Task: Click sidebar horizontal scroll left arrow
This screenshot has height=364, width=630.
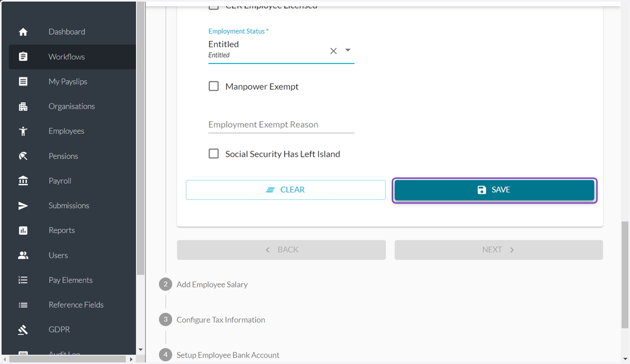Action: coord(5,359)
